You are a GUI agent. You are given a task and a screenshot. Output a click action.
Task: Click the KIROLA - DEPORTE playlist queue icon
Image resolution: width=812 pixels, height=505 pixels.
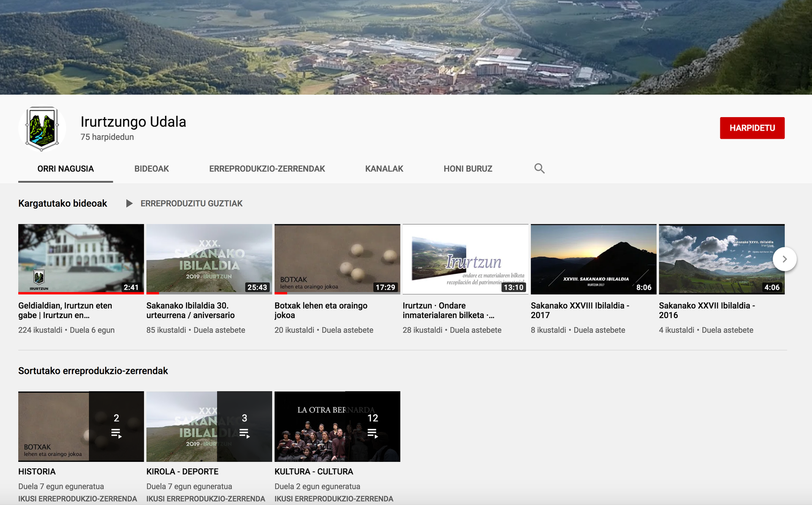[x=244, y=433]
